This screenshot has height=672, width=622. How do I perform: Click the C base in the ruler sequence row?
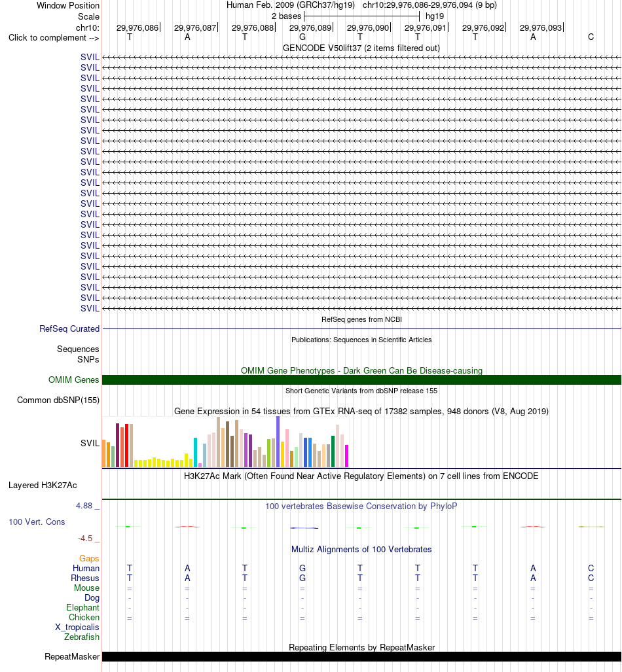(x=591, y=37)
